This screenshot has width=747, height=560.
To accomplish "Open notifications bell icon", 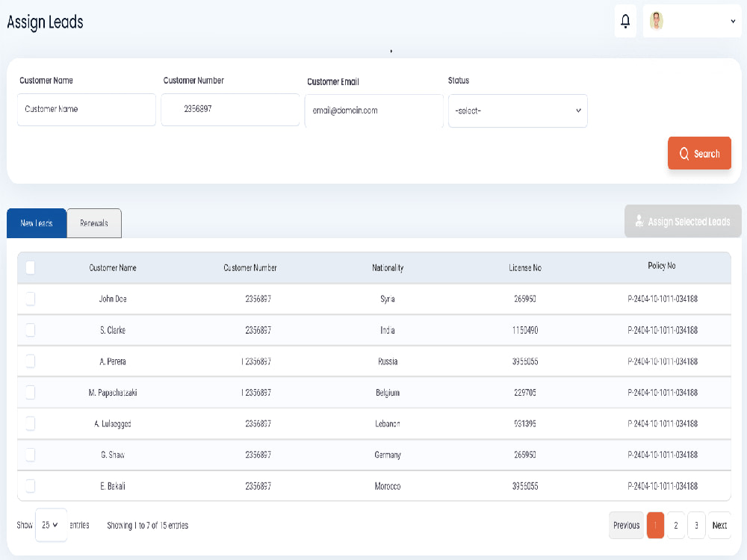I will point(625,21).
